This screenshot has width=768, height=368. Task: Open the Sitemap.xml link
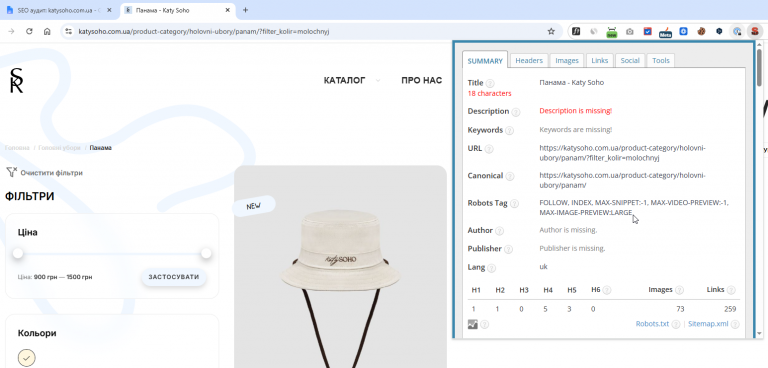point(708,324)
